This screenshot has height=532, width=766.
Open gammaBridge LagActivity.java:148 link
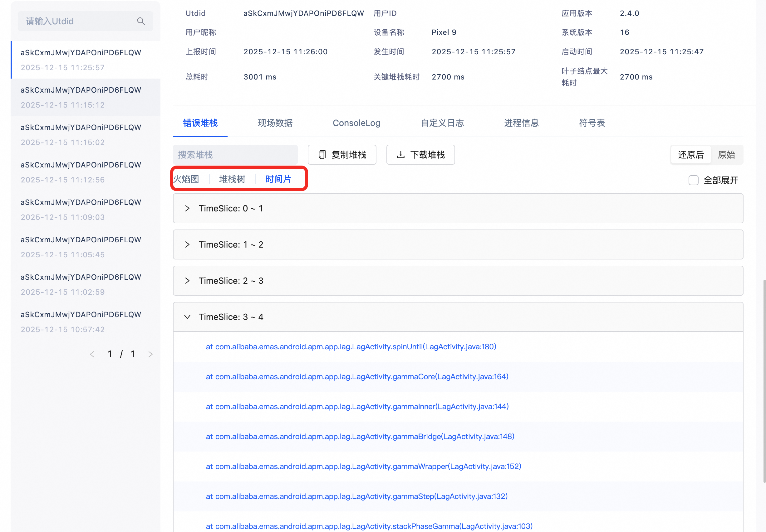(x=360, y=436)
